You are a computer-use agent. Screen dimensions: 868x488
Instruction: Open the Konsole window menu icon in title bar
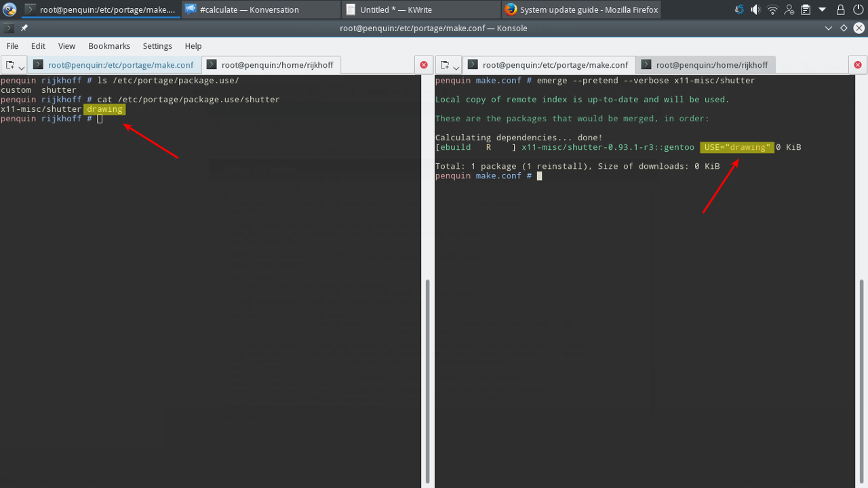(8, 28)
